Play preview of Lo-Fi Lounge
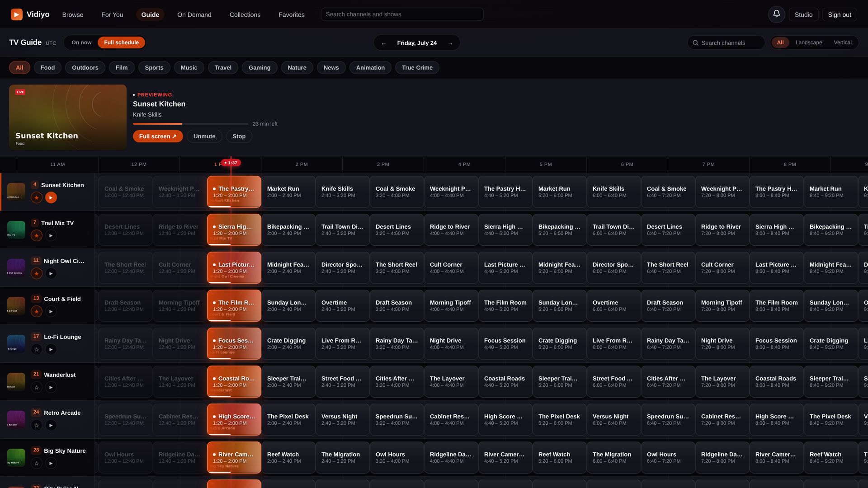This screenshot has width=868, height=488. (x=51, y=349)
